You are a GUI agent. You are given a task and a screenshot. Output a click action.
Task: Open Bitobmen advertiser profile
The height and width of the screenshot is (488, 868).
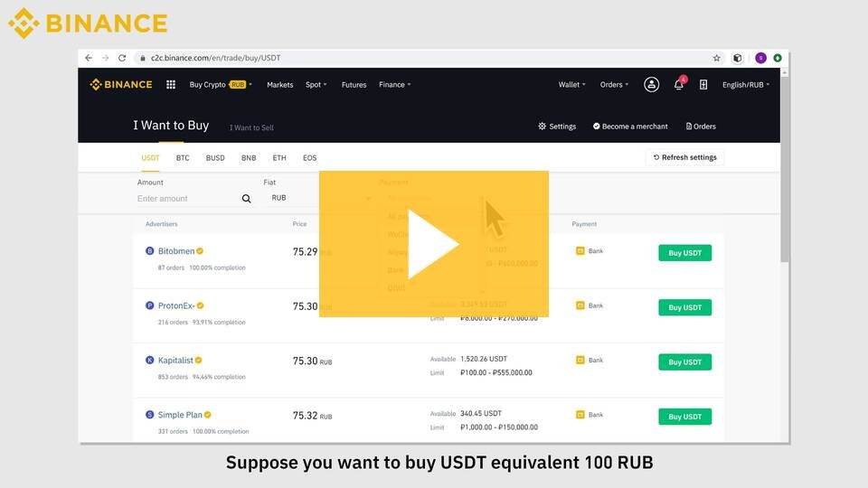pyautogui.click(x=176, y=251)
